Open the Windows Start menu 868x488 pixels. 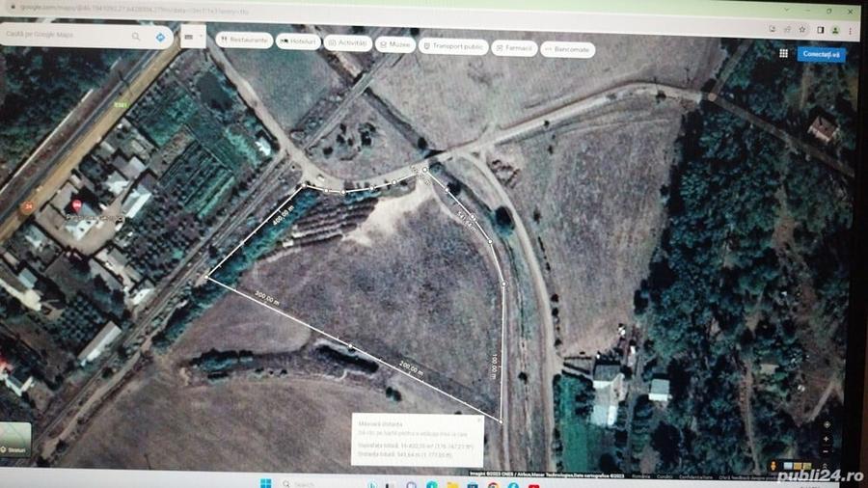coord(266,483)
